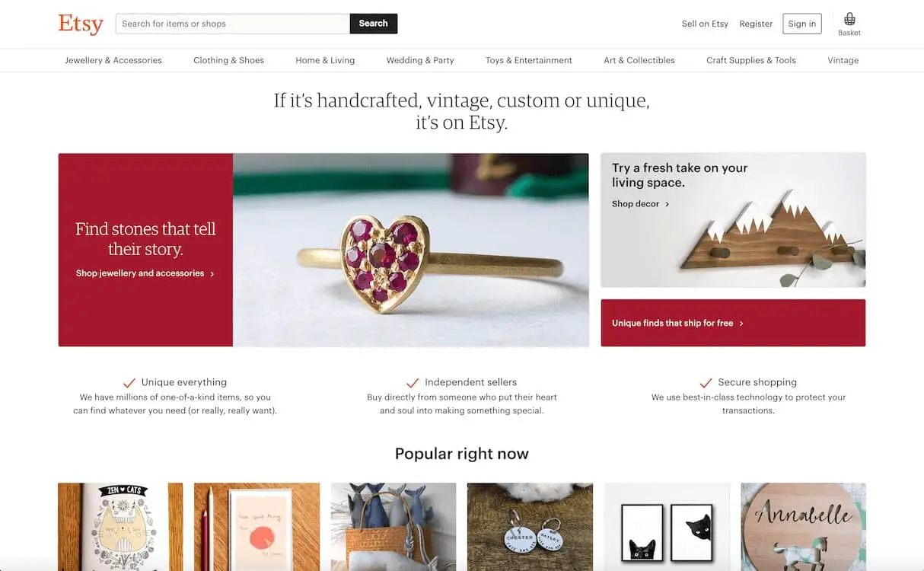Click the search for items or shops field

[233, 24]
